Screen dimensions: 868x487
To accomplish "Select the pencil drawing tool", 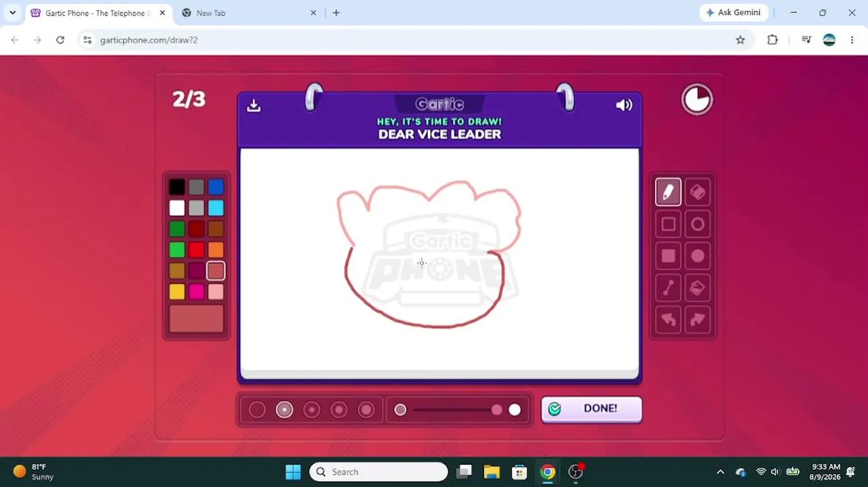I will pyautogui.click(x=668, y=192).
